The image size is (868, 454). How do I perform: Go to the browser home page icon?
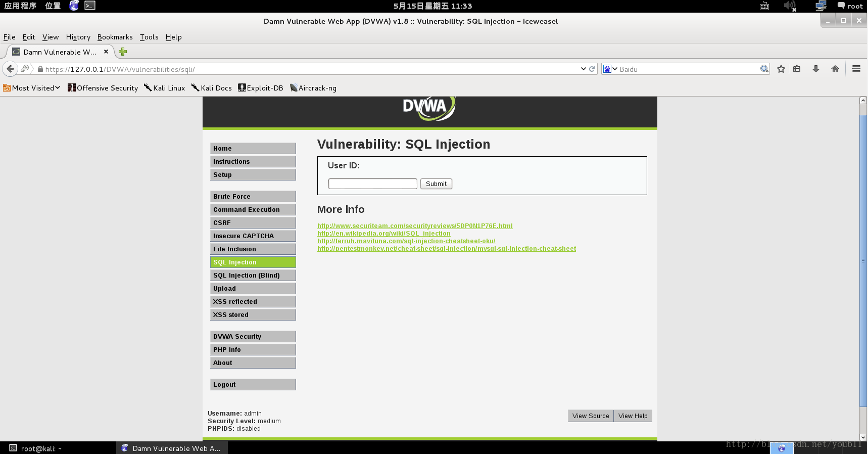(835, 69)
